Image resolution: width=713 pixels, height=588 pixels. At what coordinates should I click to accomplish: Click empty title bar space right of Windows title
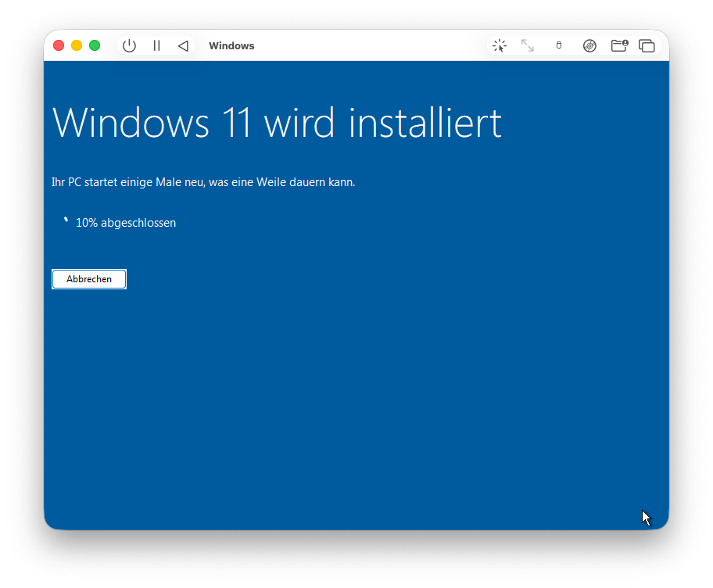[x=367, y=46]
